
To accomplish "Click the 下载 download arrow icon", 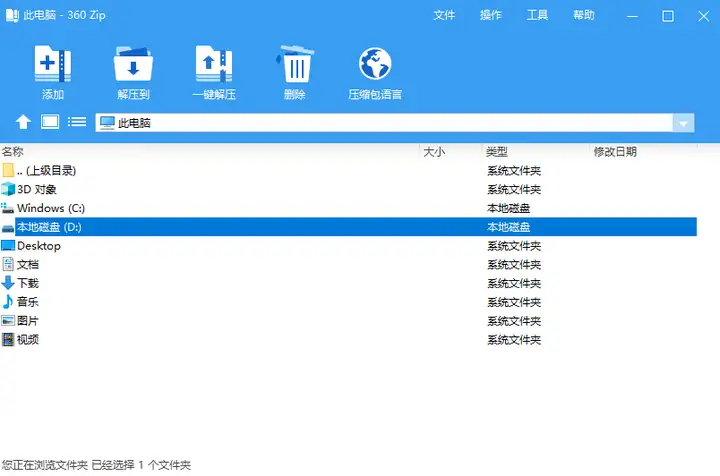I will point(8,283).
